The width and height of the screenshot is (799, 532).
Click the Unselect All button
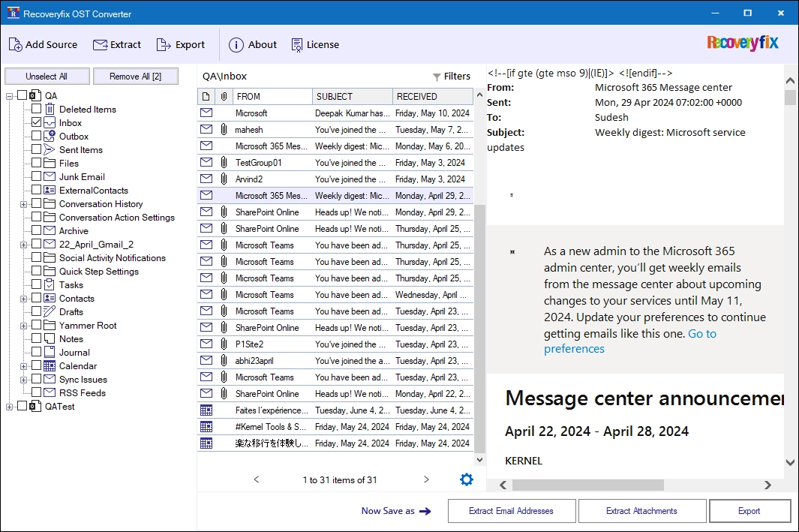pyautogui.click(x=47, y=77)
